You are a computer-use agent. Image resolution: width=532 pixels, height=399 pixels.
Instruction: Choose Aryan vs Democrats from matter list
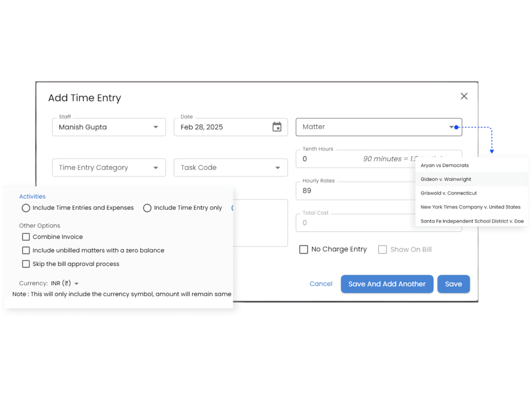(445, 165)
